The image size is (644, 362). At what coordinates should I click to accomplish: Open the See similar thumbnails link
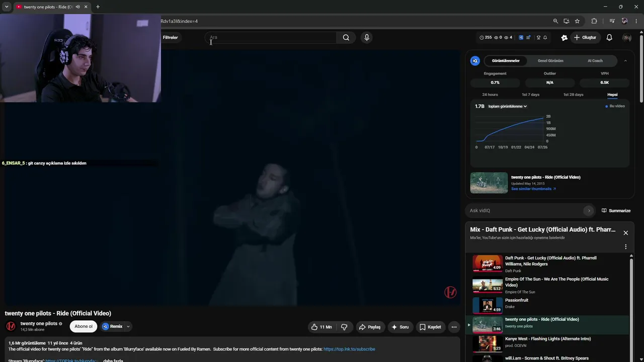(534, 189)
